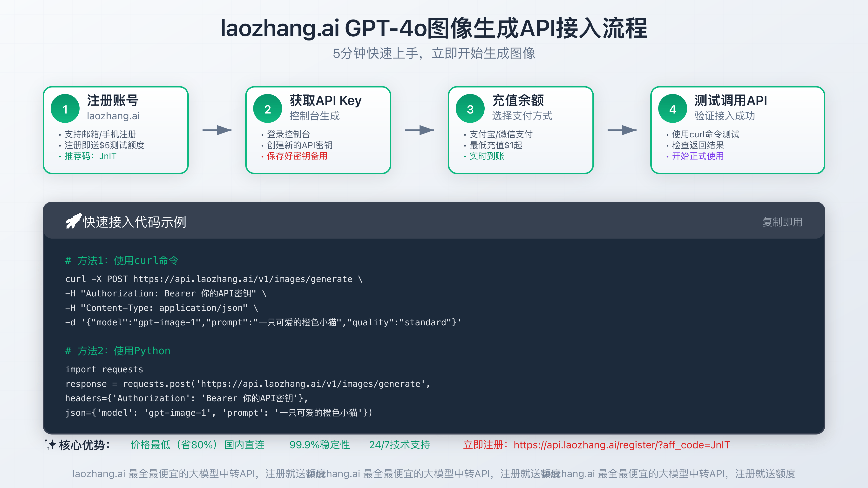Viewport: 868px width, 488px height.
Task: Click the response = requests.post code line
Action: tap(248, 384)
